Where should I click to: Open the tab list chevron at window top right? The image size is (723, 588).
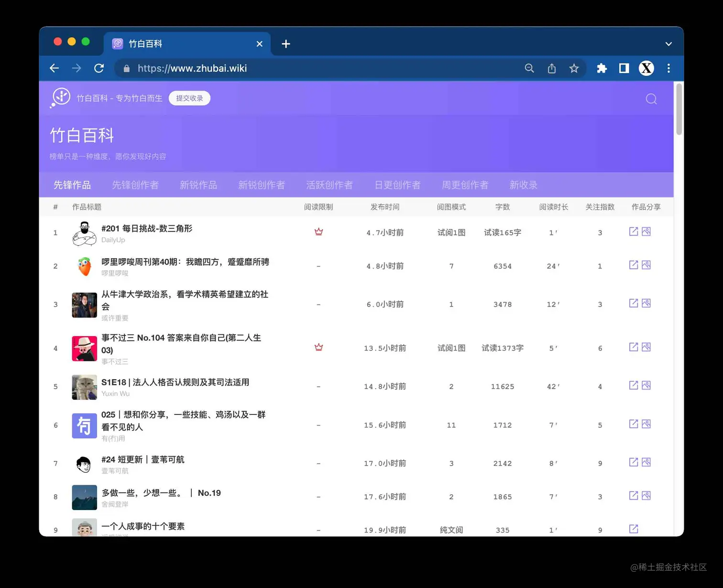coord(668,44)
